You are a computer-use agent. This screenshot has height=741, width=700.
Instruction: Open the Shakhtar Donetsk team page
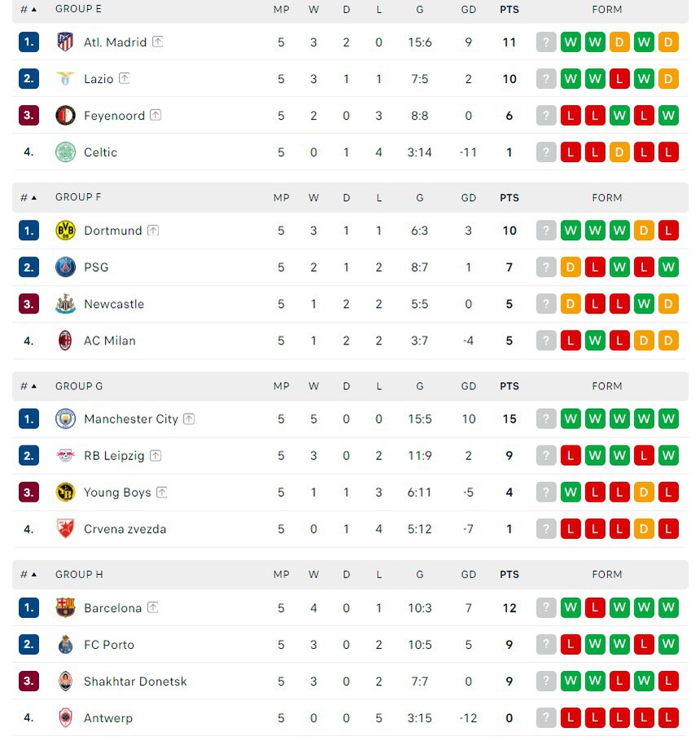click(135, 681)
